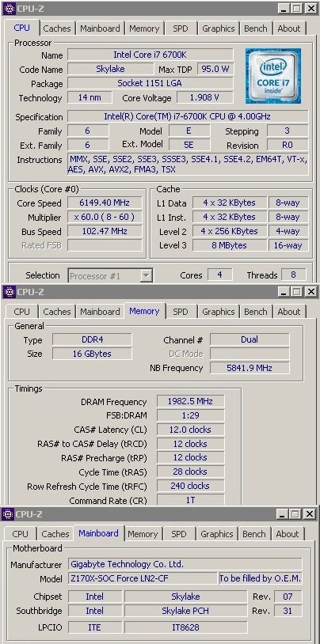This screenshot has height=644, width=320.
Task: Show About tab in the CPU window
Action: [289, 28]
